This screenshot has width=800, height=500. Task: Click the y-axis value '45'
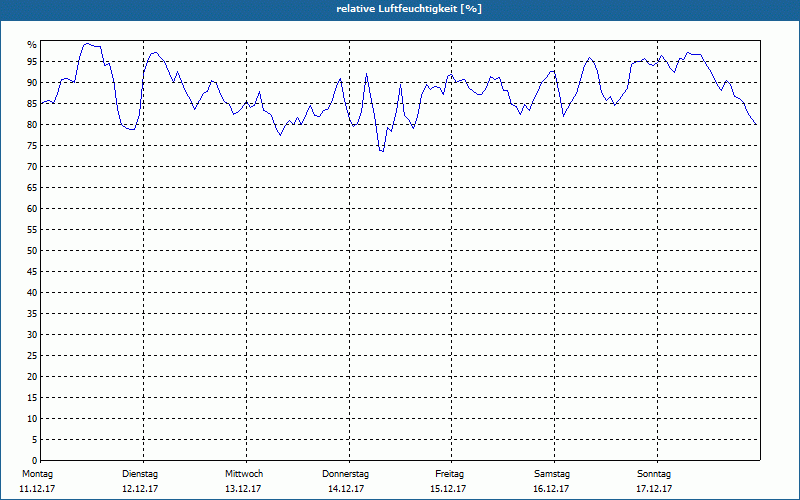click(x=32, y=272)
